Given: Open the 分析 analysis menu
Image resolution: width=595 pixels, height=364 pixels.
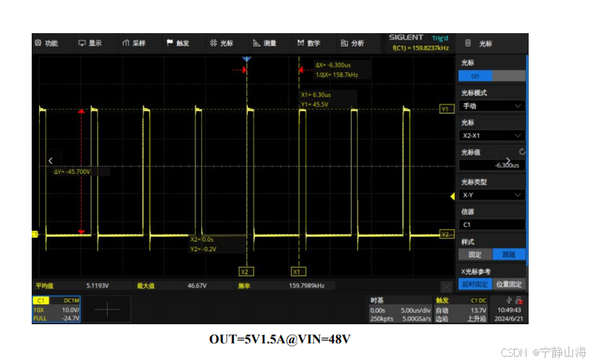Looking at the screenshot, I should tap(352, 43).
